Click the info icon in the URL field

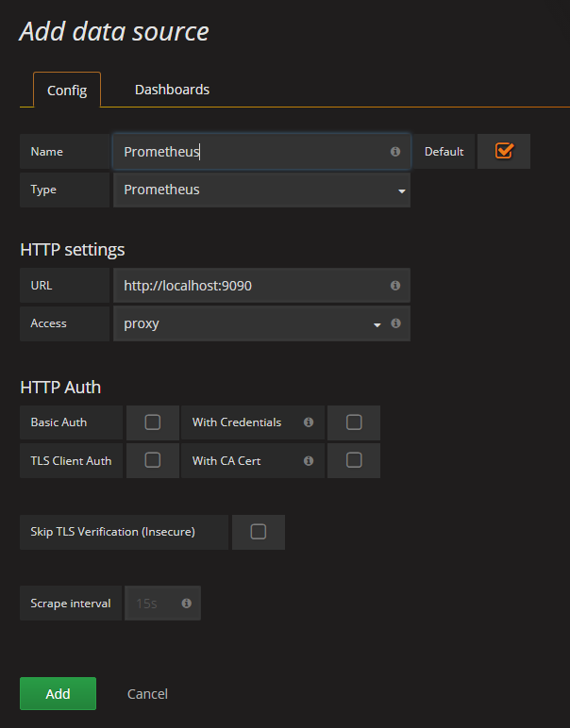(x=395, y=286)
